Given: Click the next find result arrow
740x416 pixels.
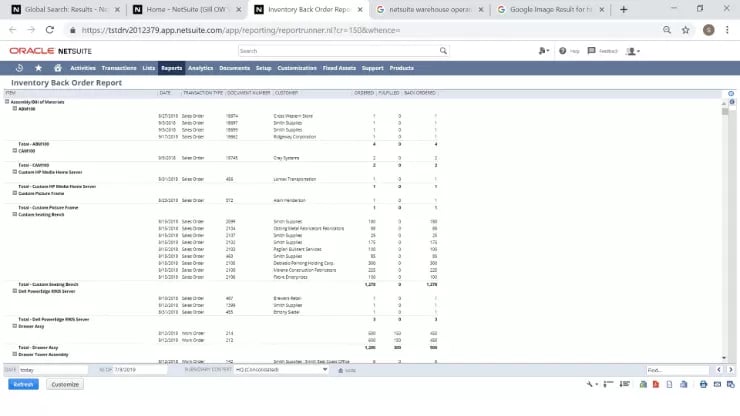Looking at the screenshot, I should 731,370.
